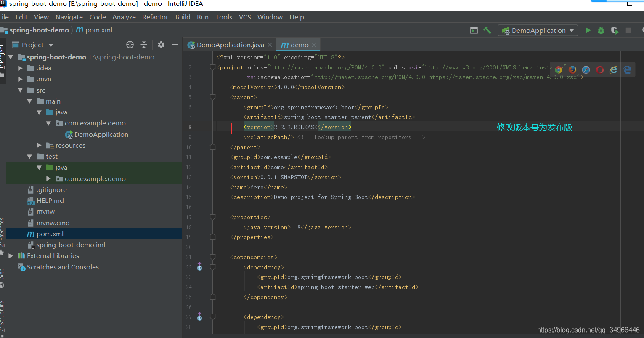644x338 pixels.
Task: Click gutter icon on line 22
Action: (199, 267)
